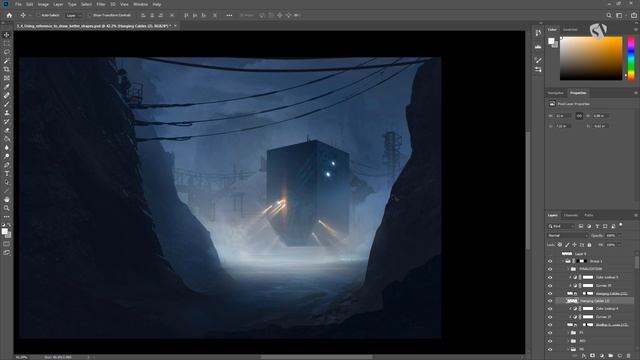Viewport: 640px width, 360px height.
Task: Select the Eraser tool
Action: pyautogui.click(x=7, y=130)
